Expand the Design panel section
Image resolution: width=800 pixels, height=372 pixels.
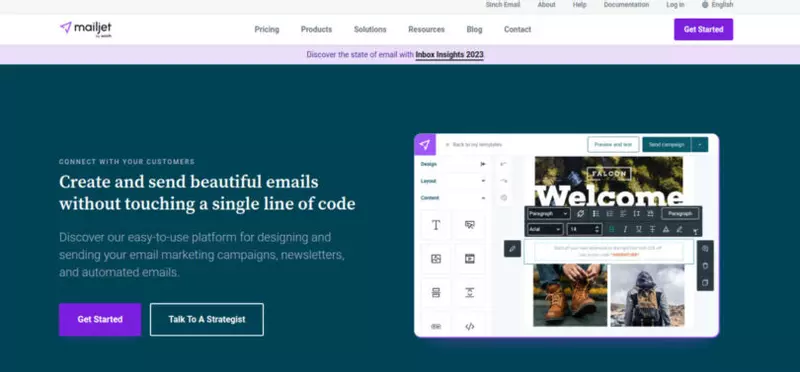453,164
